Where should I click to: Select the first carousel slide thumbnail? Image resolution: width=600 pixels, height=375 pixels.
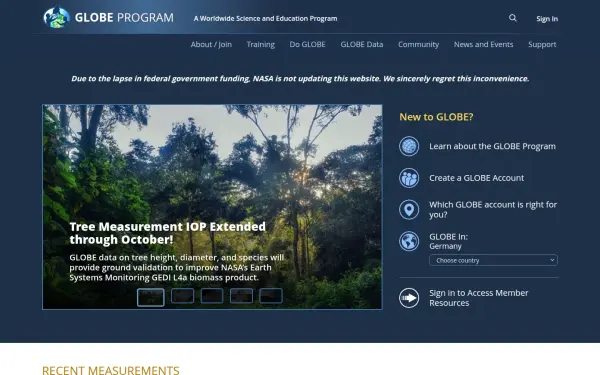coord(151,297)
